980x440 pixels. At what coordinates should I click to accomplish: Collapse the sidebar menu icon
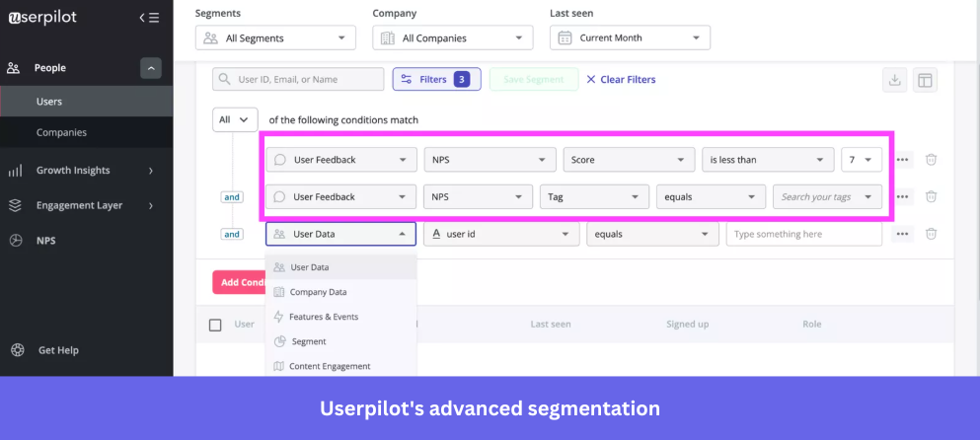149,18
